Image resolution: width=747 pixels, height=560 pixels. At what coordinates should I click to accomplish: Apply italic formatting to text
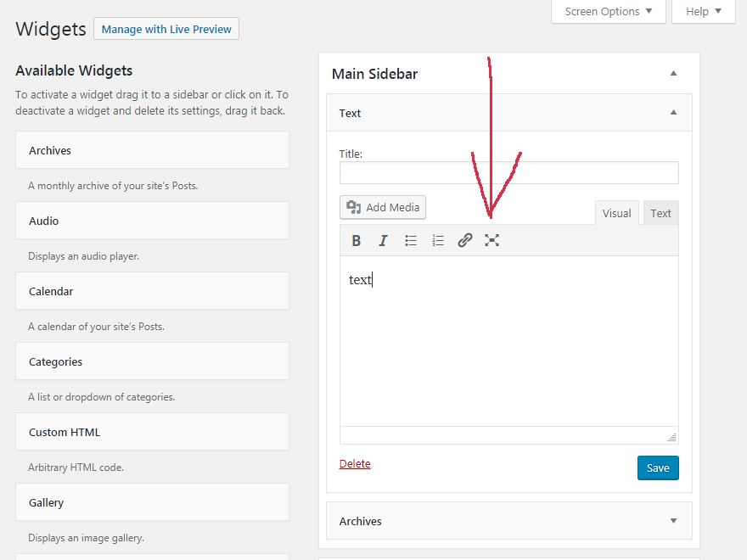[x=383, y=241]
